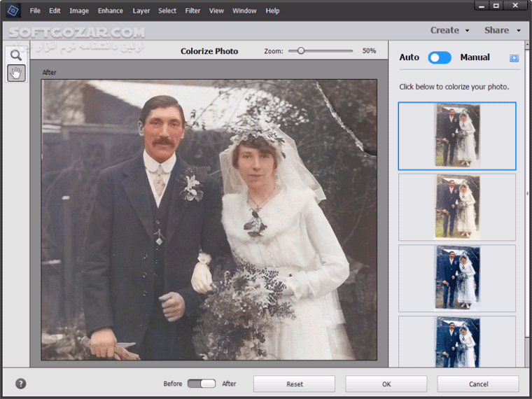532x399 pixels.
Task: Select the first colorize preset thumbnail
Action: coord(457,136)
